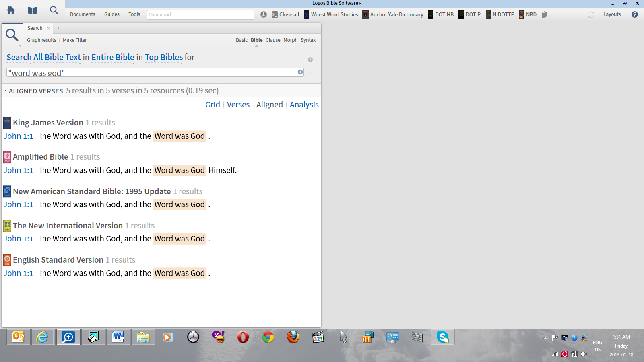Image resolution: width=644 pixels, height=362 pixels.
Task: Open John 1:1 in Amplified Bible
Action: point(19,170)
